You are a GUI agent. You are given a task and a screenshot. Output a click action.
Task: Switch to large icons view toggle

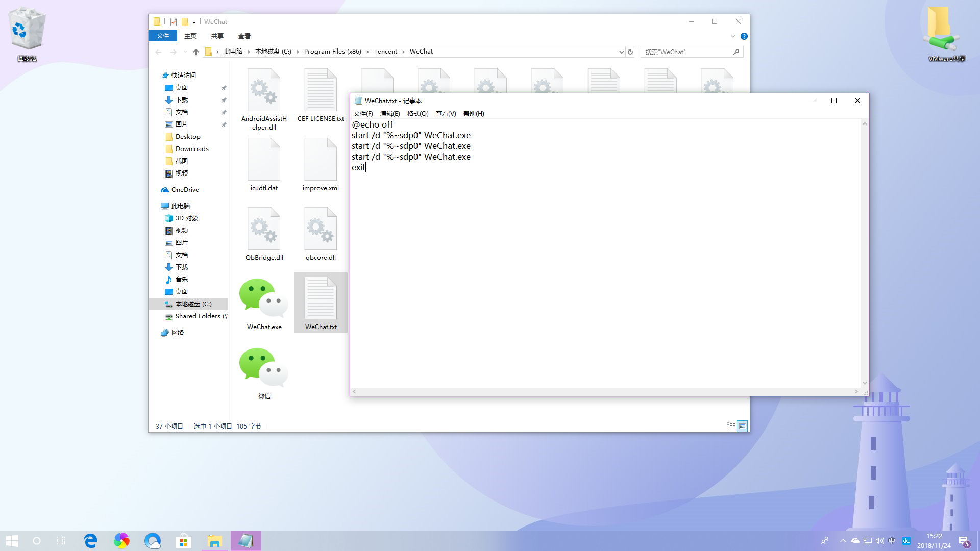pyautogui.click(x=743, y=426)
